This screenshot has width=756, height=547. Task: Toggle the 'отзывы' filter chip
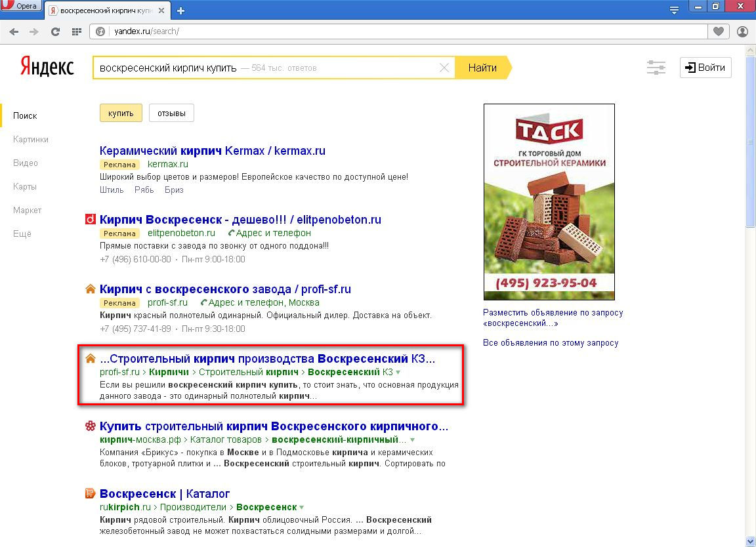(x=171, y=113)
